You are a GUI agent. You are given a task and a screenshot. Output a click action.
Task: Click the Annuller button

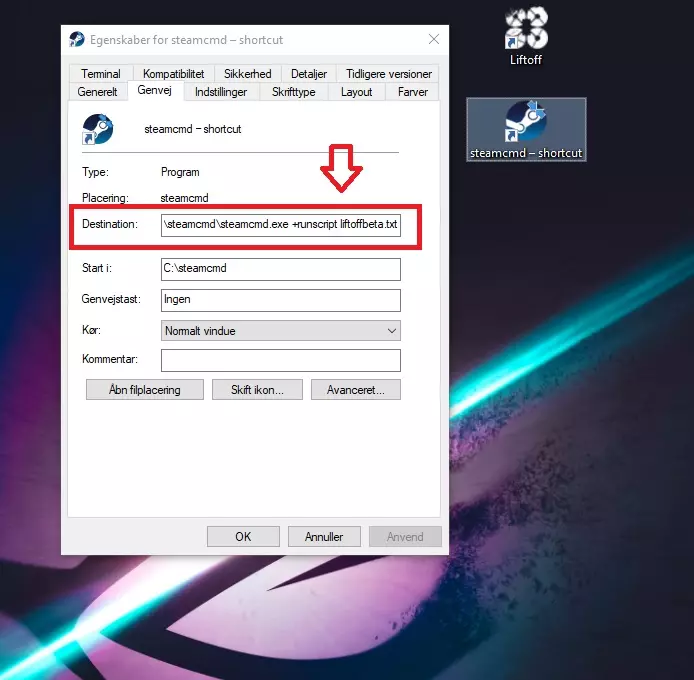(x=324, y=537)
